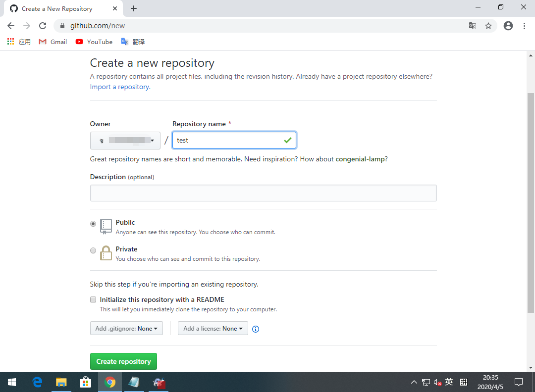Use the suggested name congenial-lamp
The image size is (535, 392).
point(360,159)
